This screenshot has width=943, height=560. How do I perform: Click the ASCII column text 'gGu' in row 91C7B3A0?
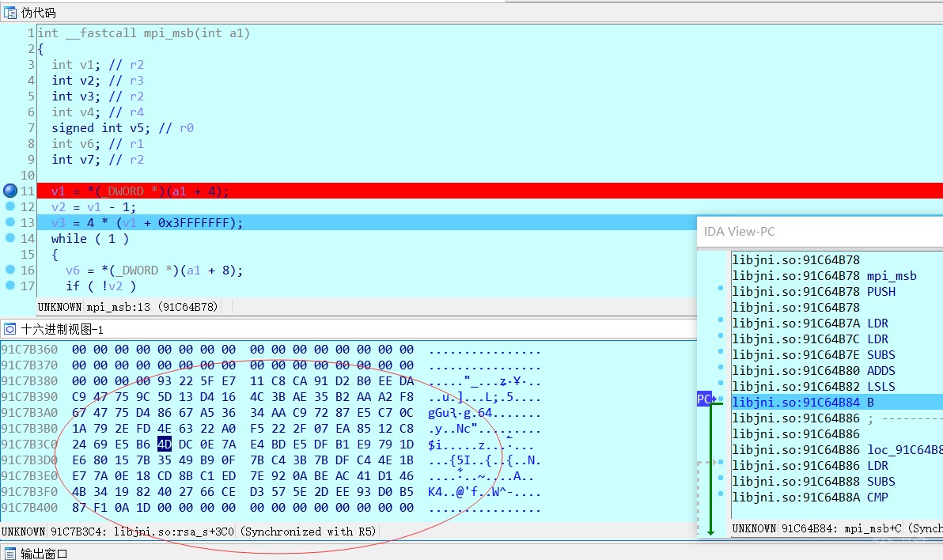pyautogui.click(x=438, y=413)
